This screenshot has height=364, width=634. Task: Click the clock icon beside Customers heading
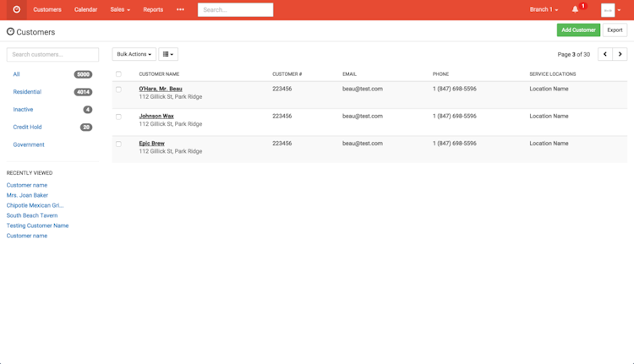pyautogui.click(x=10, y=31)
